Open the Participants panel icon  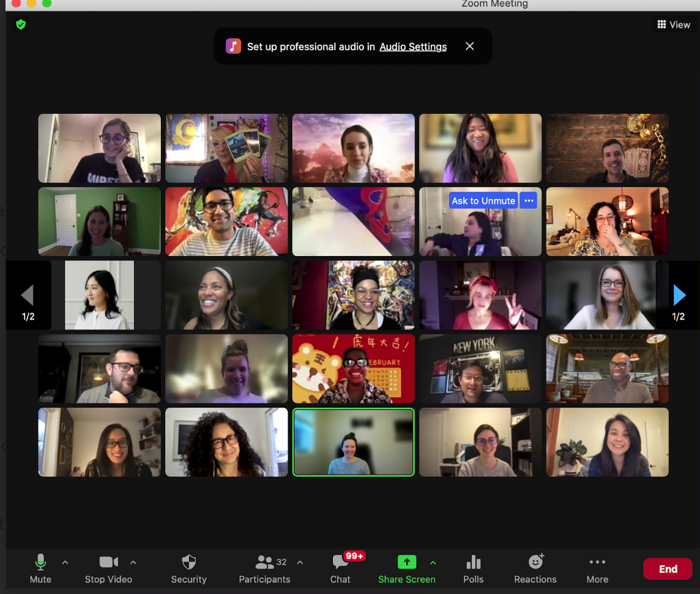(265, 561)
